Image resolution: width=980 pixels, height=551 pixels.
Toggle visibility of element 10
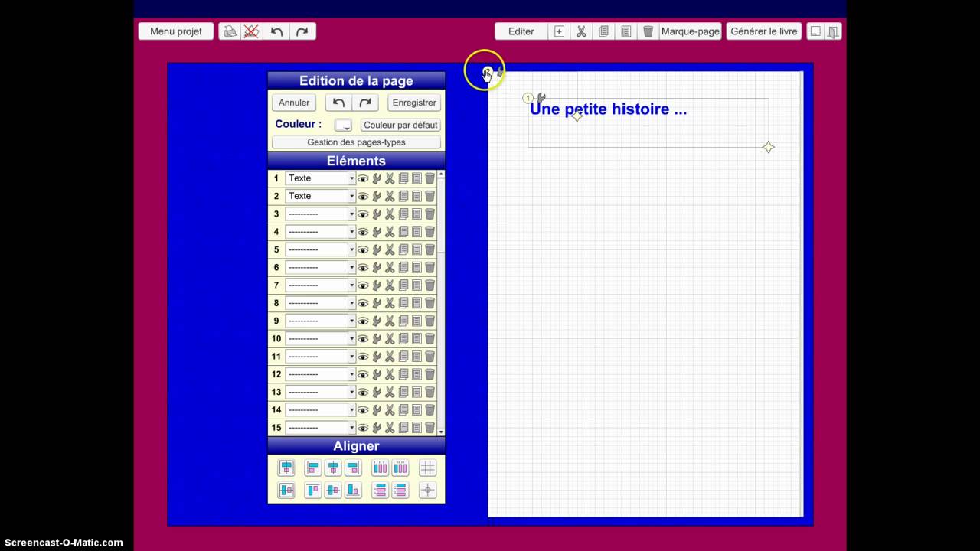[363, 339]
